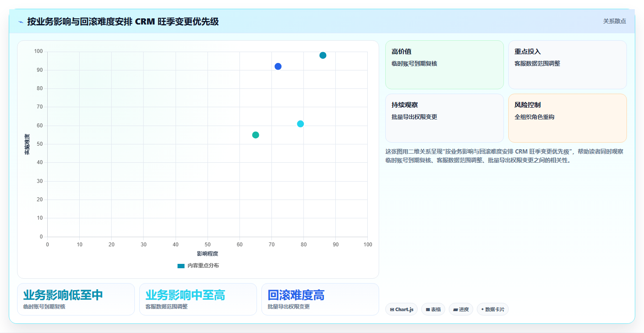Click the x-axis title 影响程度

[208, 254]
